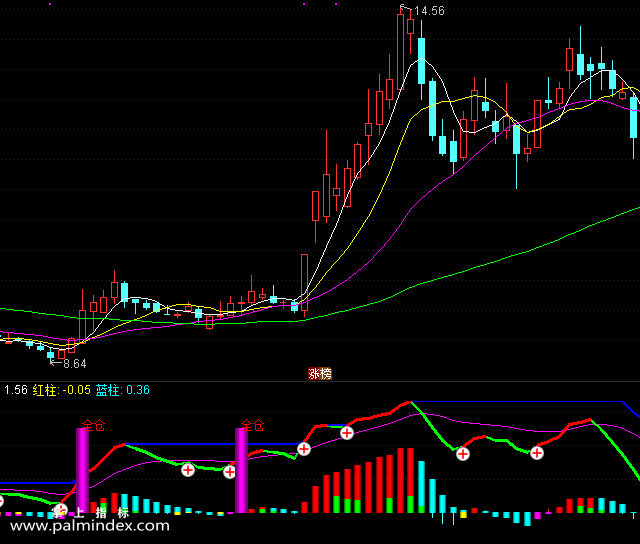Image resolution: width=640 pixels, height=544 pixels.
Task: Click the plus marker touching the right magenta bar
Action: (229, 472)
